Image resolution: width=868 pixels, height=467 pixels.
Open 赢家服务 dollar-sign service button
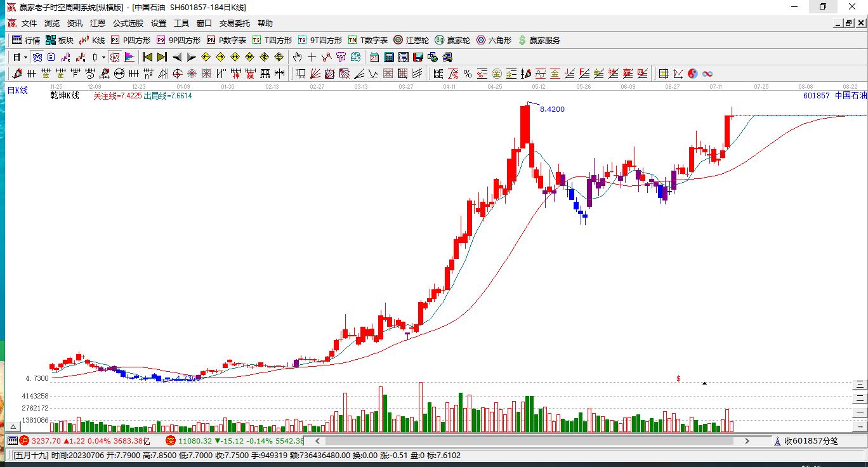539,40
